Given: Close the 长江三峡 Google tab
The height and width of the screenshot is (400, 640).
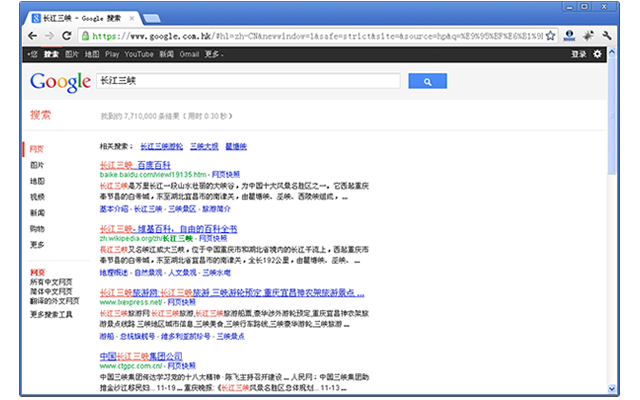Looking at the screenshot, I should 131,18.
